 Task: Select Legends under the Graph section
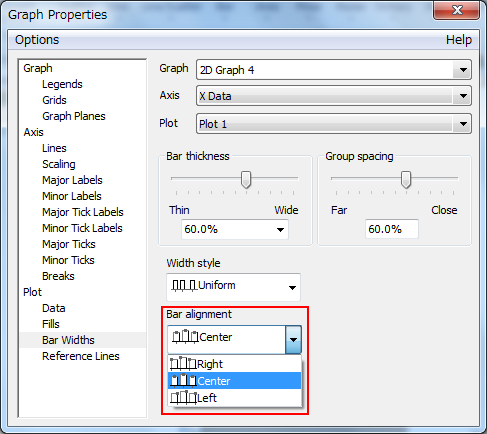(x=62, y=84)
